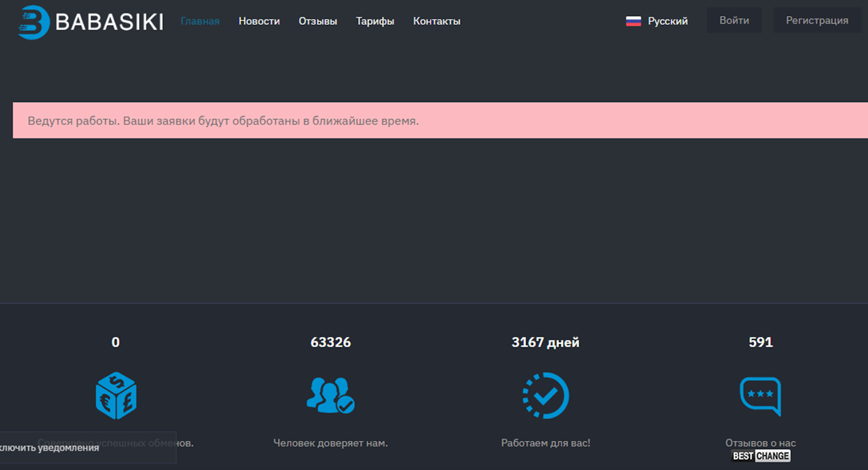868x470 pixels.
Task: Click the circular checkmark working-days icon
Action: click(545, 396)
